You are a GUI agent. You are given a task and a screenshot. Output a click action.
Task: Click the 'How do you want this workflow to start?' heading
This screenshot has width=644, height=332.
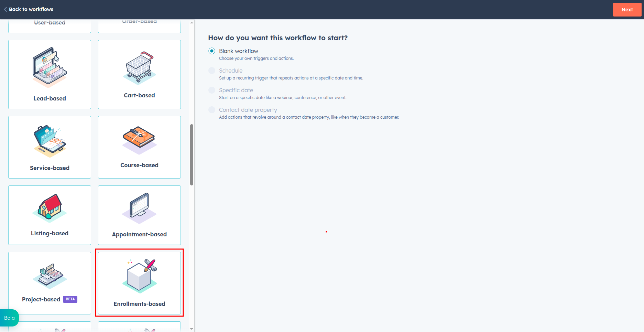pos(278,38)
